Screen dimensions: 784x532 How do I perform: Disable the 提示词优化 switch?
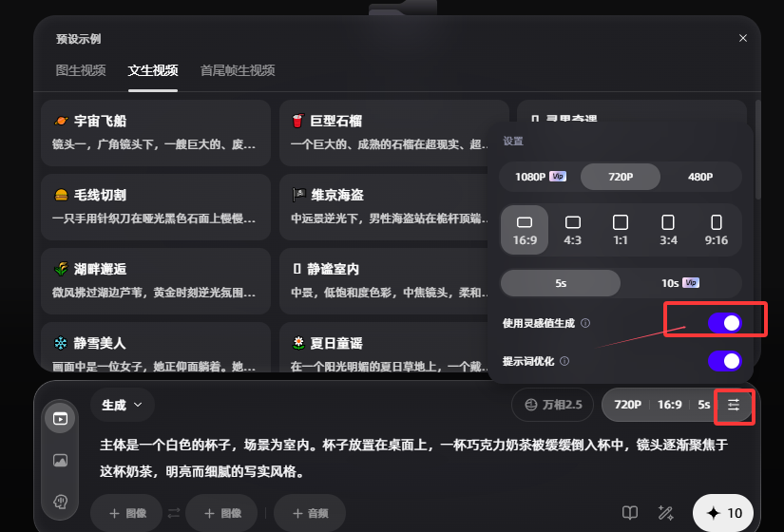point(724,361)
